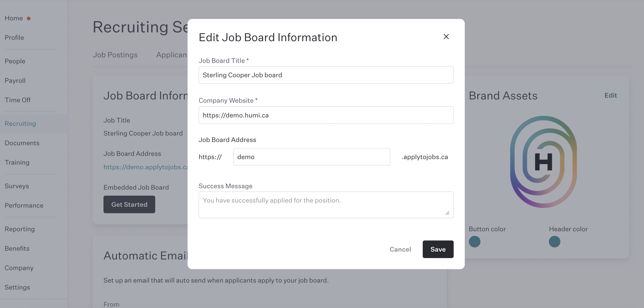Save the job board information
Image resolution: width=644 pixels, height=308 pixels.
point(438,249)
